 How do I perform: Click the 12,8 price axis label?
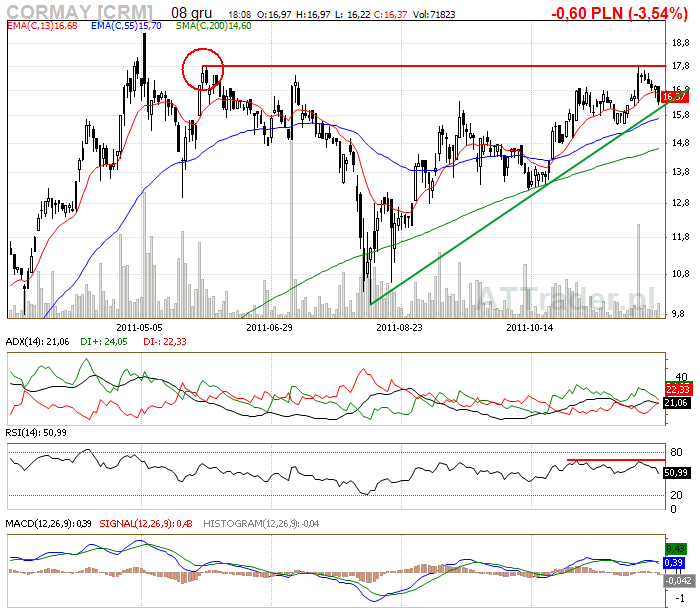click(680, 203)
